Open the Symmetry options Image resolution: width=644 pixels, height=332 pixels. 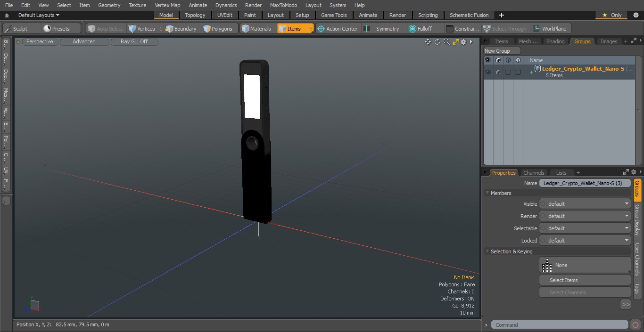tap(383, 29)
